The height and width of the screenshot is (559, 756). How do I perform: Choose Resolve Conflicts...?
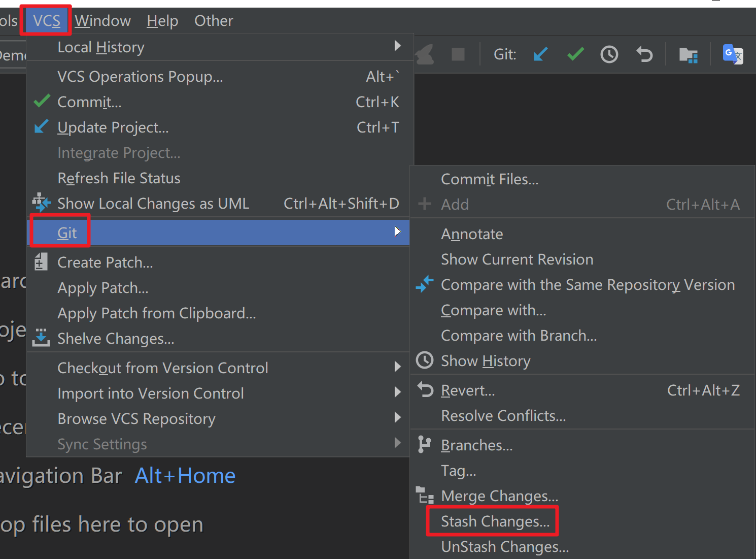[x=582, y=416]
